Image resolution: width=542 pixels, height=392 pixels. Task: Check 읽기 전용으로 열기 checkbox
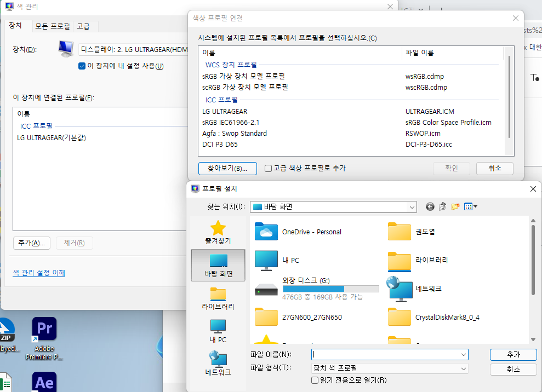(315, 381)
